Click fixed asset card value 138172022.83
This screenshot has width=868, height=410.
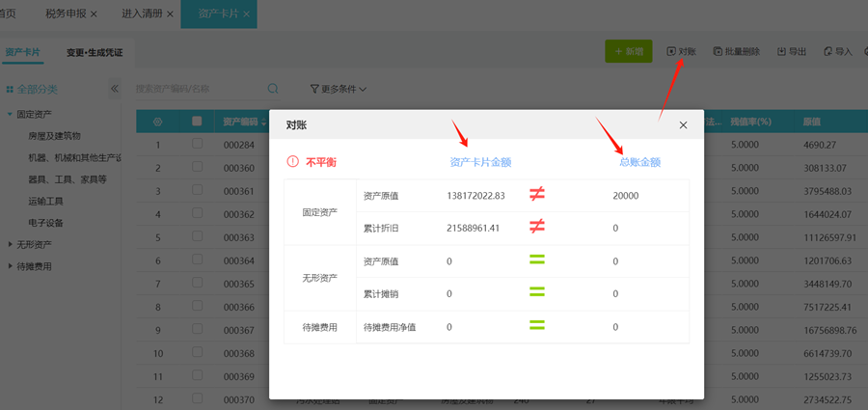pyautogui.click(x=475, y=196)
